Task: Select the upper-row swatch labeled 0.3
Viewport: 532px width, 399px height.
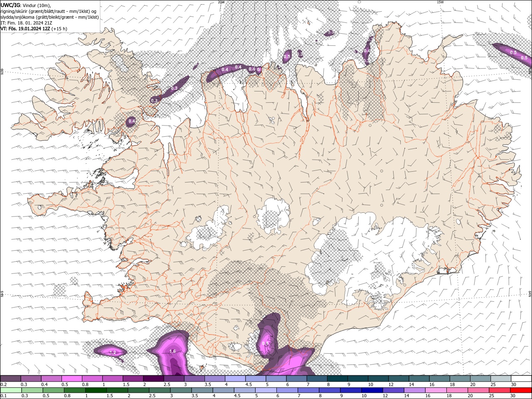Action: tap(31, 379)
